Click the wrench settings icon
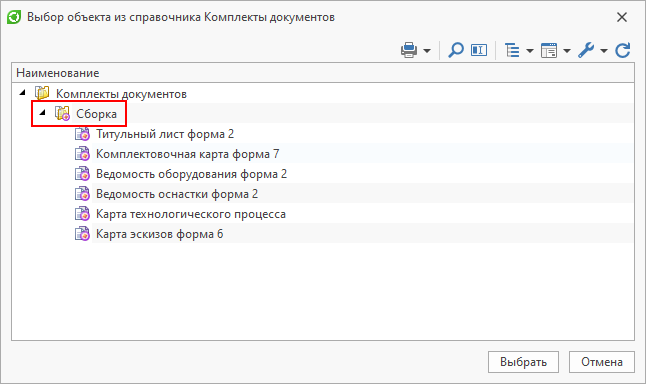Image resolution: width=646 pixels, height=384 pixels. coord(586,50)
